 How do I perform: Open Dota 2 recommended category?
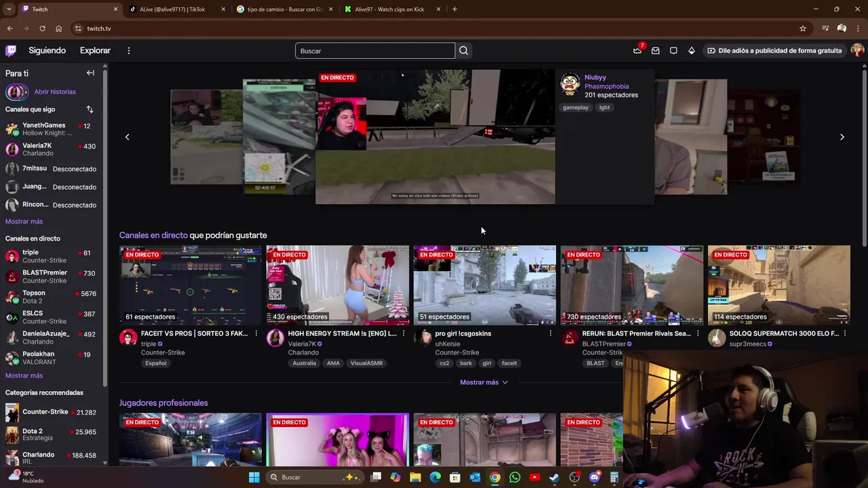click(x=53, y=434)
